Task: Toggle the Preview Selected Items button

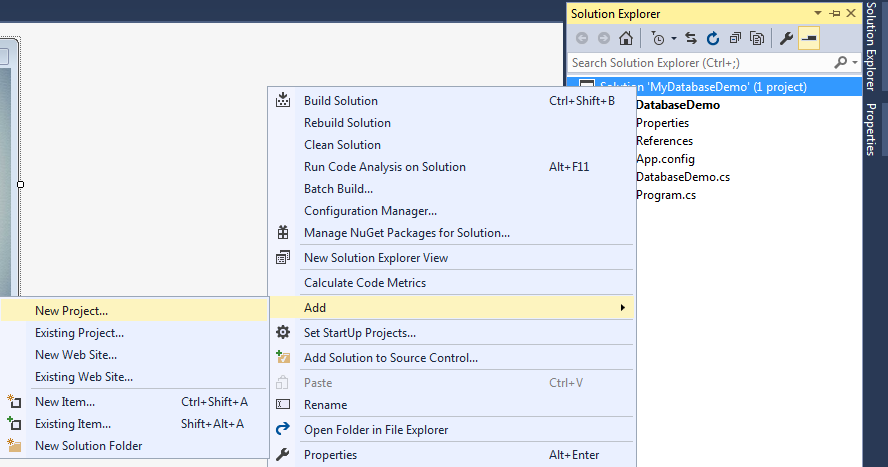Action: pos(808,39)
